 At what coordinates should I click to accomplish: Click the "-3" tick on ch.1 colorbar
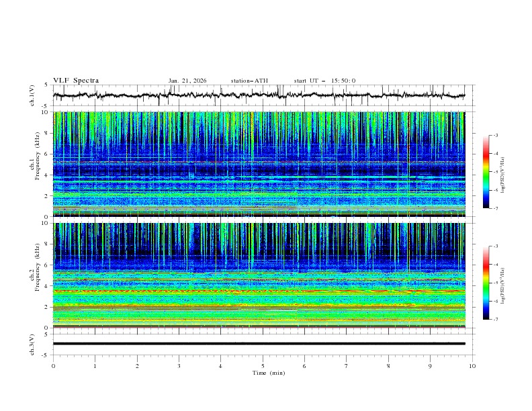coord(495,135)
